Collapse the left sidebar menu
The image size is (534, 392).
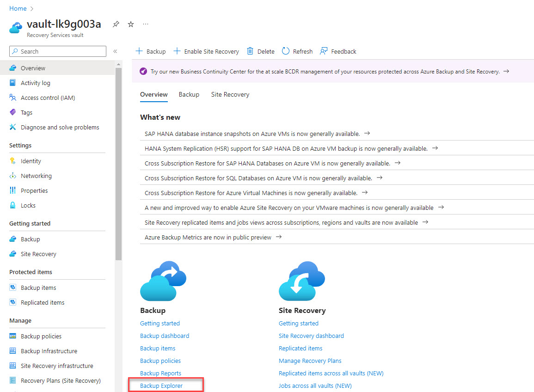pos(115,51)
